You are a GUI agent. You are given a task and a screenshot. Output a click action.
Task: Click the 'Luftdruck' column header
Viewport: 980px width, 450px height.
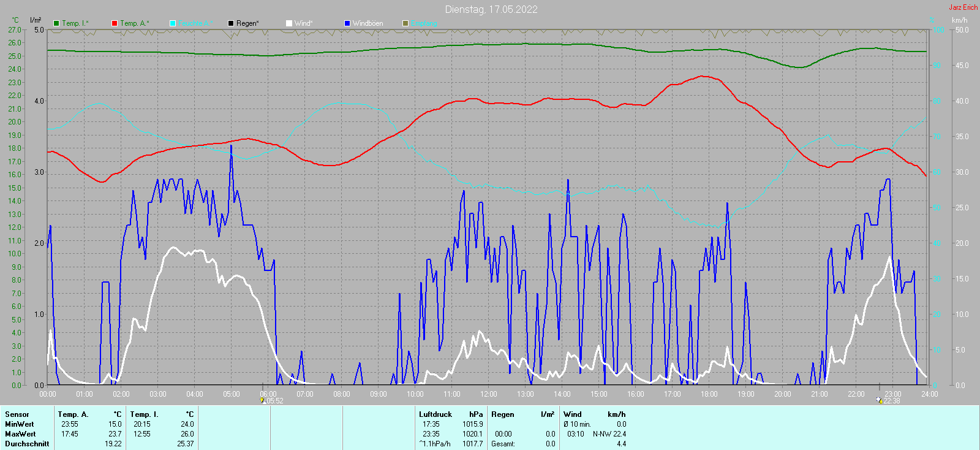tap(435, 414)
